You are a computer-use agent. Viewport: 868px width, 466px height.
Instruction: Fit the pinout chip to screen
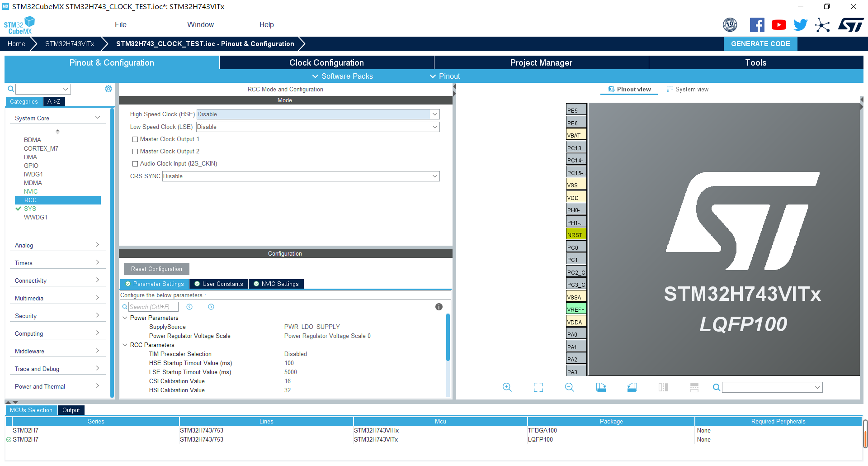pos(538,387)
